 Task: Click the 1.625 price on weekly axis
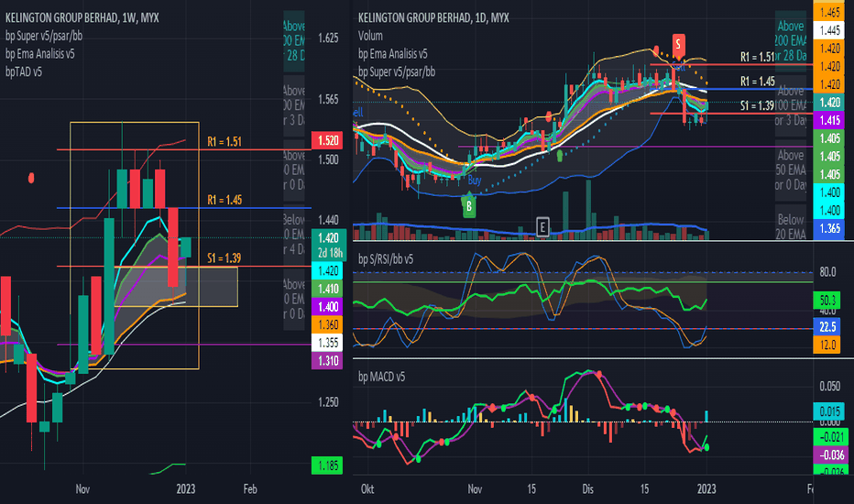[x=328, y=38]
